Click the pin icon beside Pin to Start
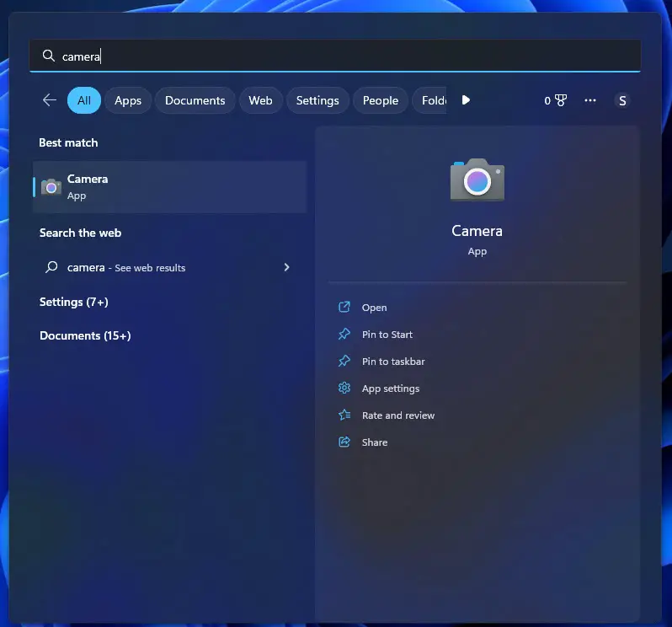This screenshot has height=627, width=672. (x=344, y=334)
